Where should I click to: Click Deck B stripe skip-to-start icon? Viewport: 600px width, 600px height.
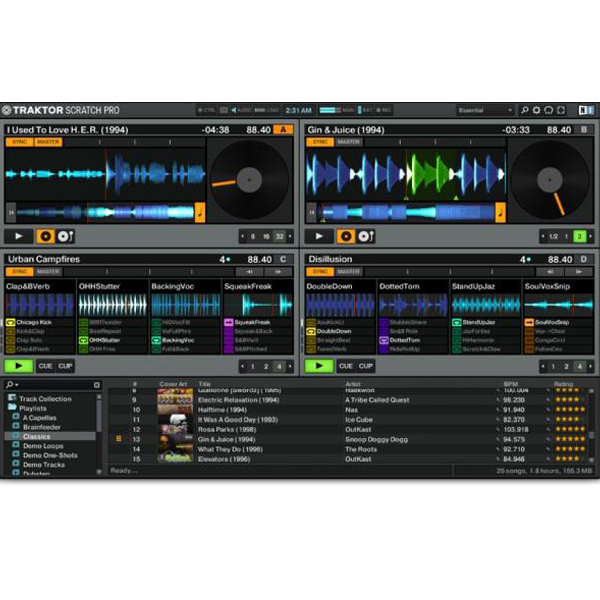311,212
